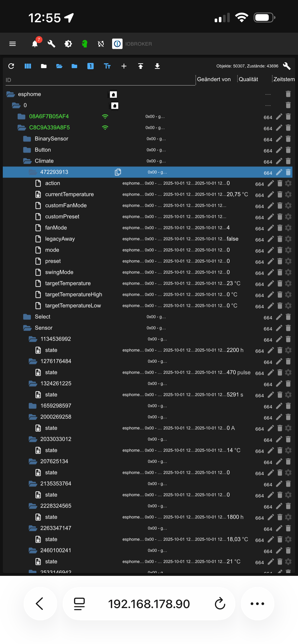Open the hamburger main menu
298x644 pixels.
click(13, 44)
